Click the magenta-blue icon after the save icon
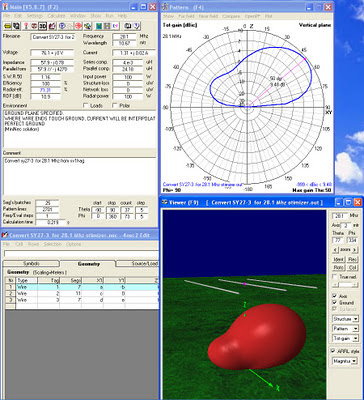This screenshot has height=400, width=364. 115,26
